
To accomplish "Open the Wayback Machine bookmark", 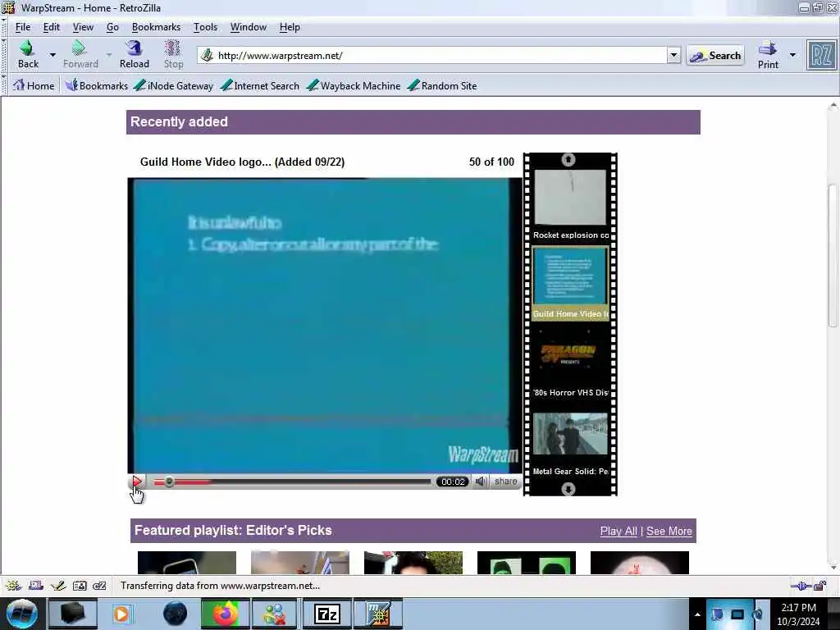I will (x=354, y=85).
